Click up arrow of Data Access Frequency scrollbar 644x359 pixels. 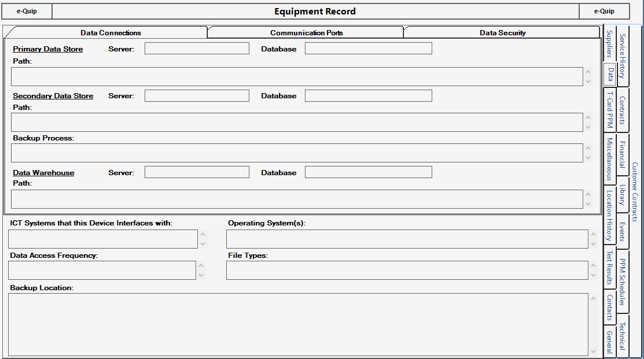201,265
